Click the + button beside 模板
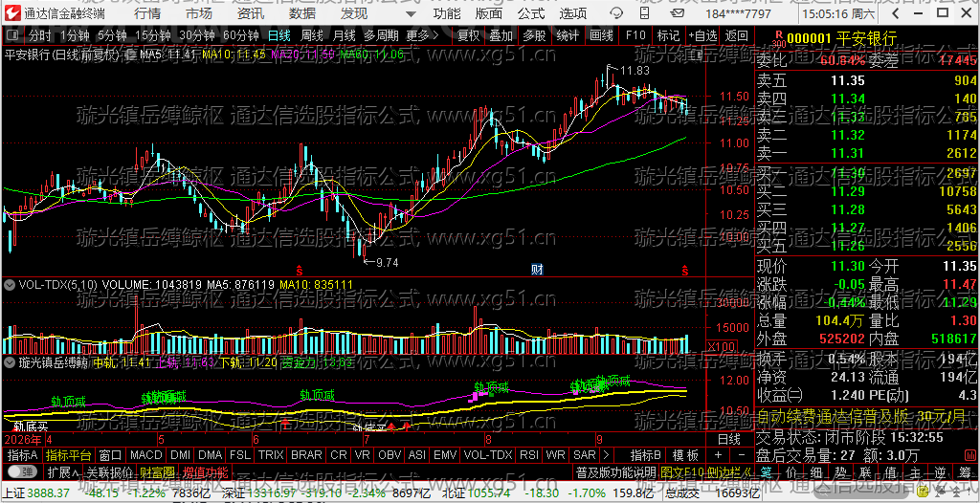The width and height of the screenshot is (980, 503). (718, 455)
